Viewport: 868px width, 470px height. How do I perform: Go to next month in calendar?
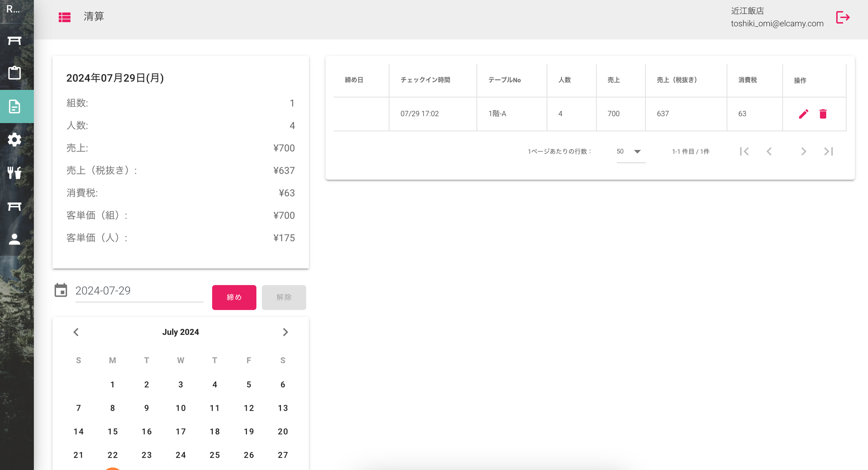coord(285,332)
